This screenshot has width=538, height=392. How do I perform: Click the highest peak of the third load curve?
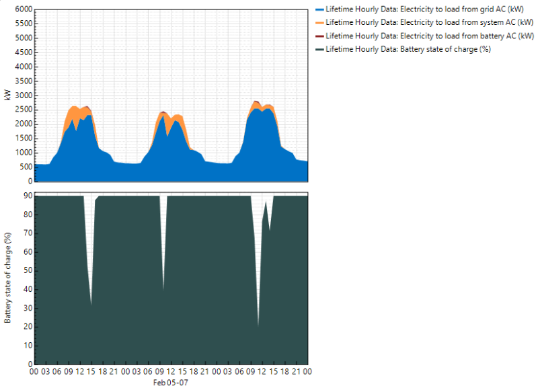(x=255, y=102)
